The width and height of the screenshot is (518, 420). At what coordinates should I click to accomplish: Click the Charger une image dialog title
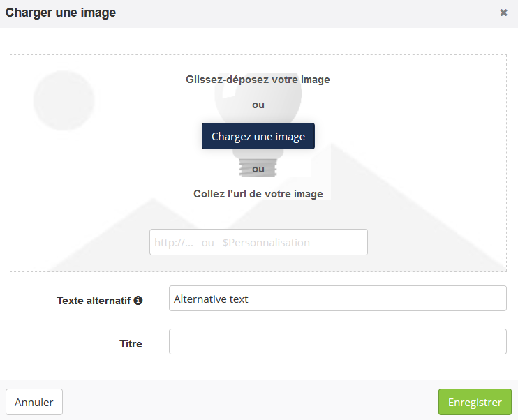tap(61, 13)
